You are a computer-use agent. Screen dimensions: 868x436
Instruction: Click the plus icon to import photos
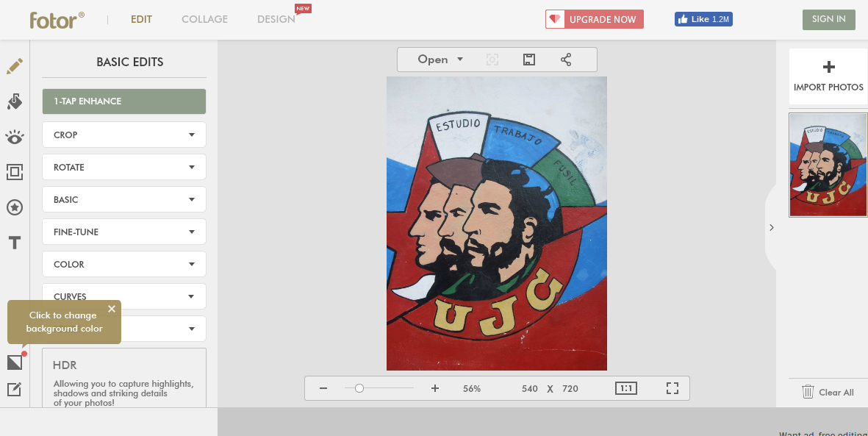pos(829,67)
